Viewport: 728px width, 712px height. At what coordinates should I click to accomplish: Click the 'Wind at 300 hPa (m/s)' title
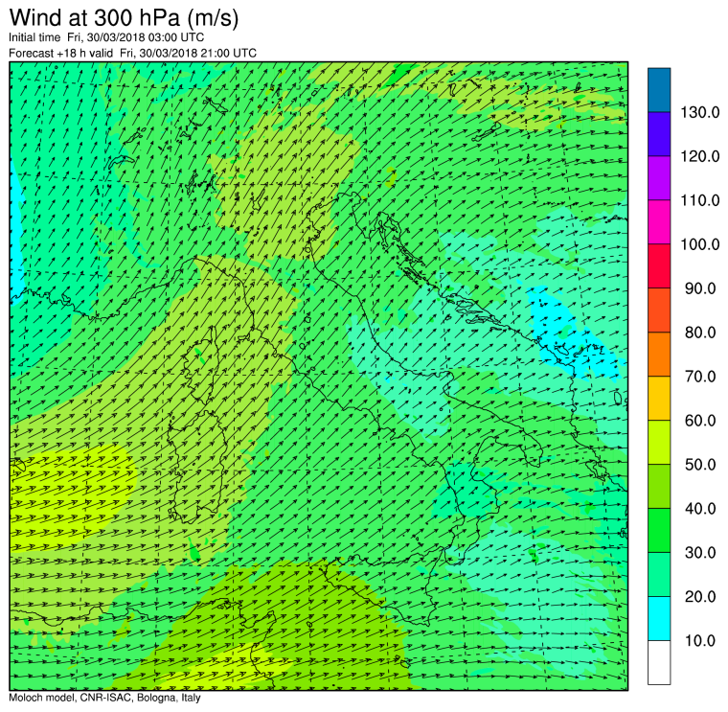124,18
